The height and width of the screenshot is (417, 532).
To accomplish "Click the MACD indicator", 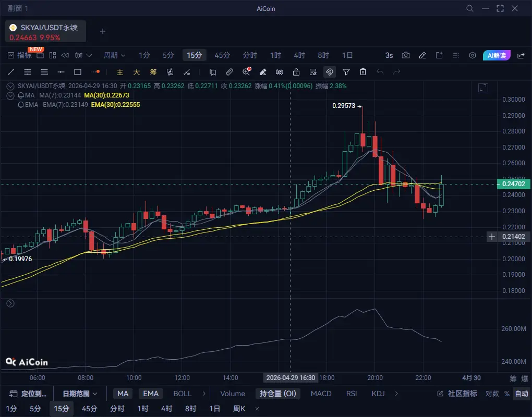I will 321,394.
